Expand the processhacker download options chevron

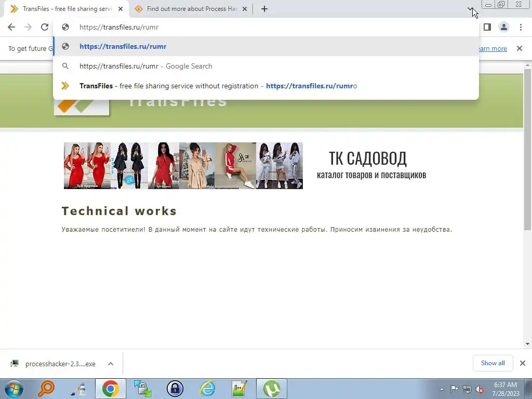coord(111,364)
